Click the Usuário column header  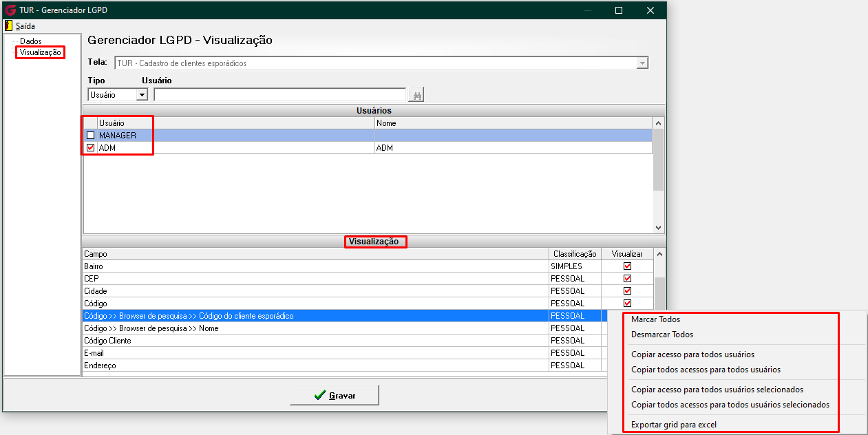tap(235, 123)
